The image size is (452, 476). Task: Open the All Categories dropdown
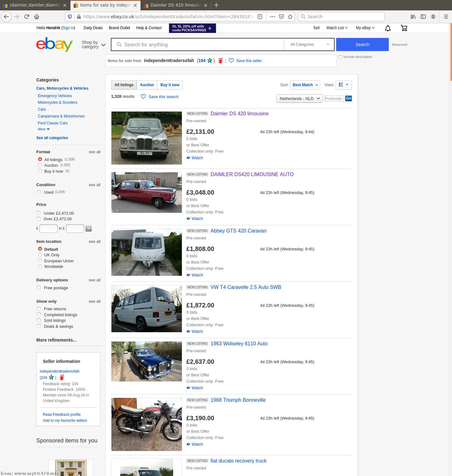click(x=309, y=45)
